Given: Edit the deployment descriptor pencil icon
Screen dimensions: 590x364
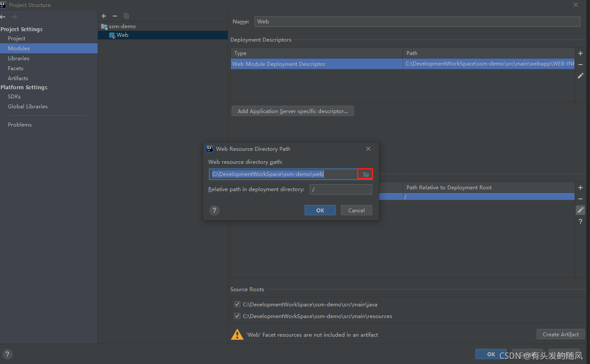Looking at the screenshot, I should (x=580, y=76).
